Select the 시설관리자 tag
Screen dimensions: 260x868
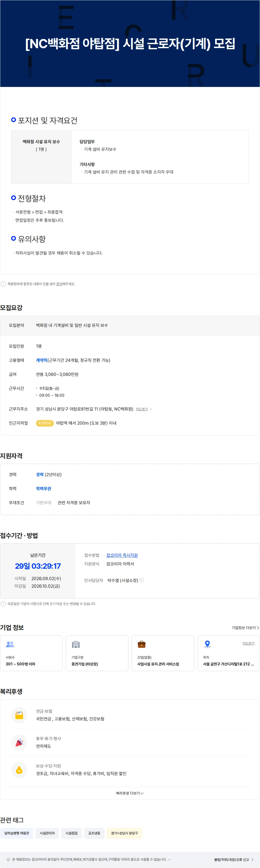tap(47, 833)
